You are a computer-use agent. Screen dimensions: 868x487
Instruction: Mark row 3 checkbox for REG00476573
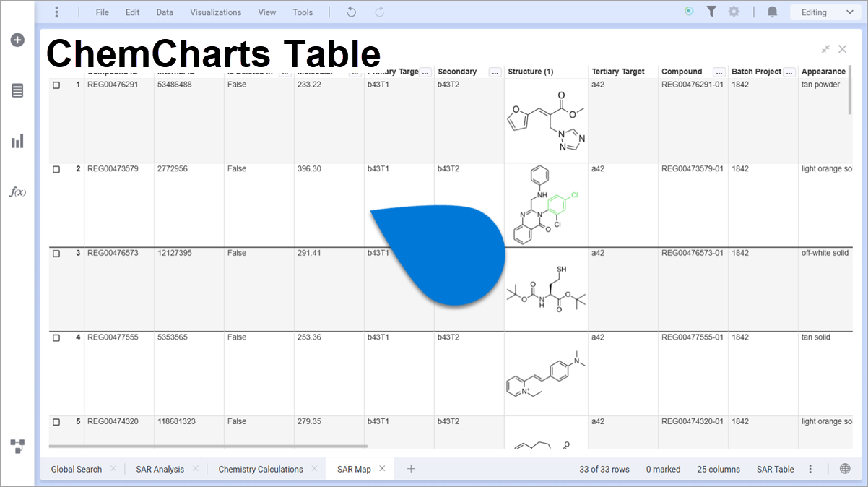pos(56,253)
